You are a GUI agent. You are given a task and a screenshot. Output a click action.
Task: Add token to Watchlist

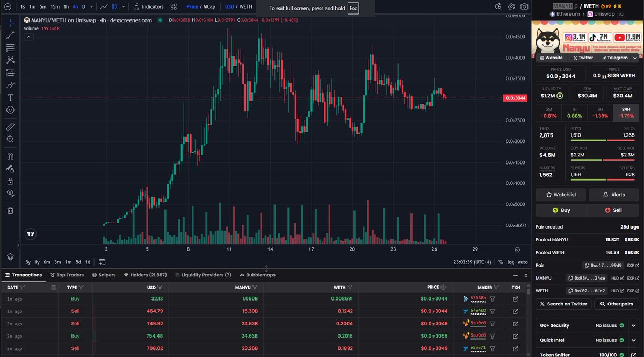pyautogui.click(x=561, y=195)
